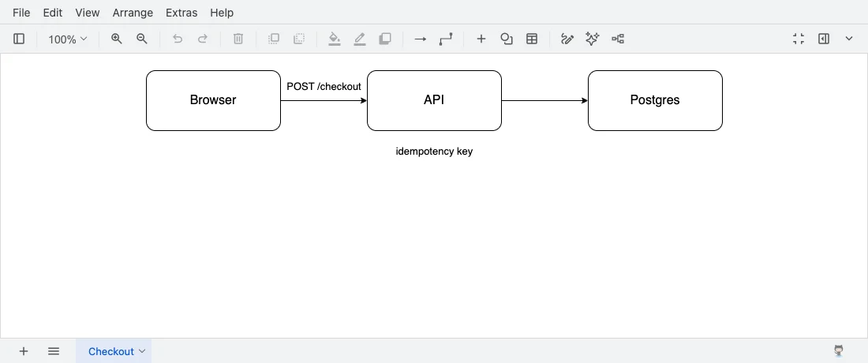Click the tree layout diagram icon
This screenshot has width=868, height=363.
[618, 39]
